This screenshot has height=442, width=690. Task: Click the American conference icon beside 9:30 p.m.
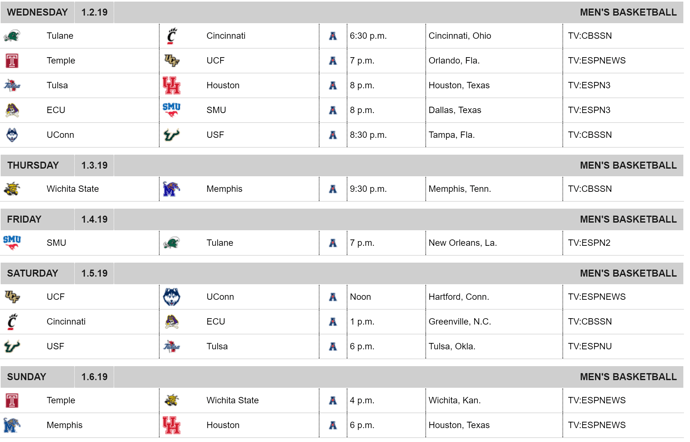[333, 189]
